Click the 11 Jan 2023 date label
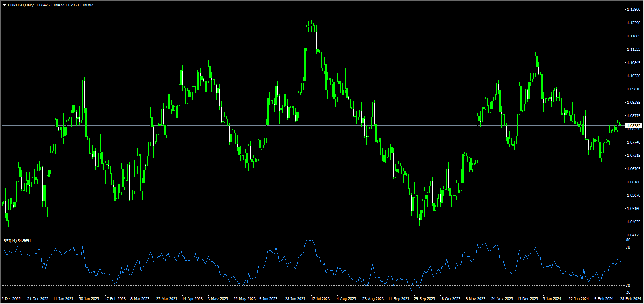644x304 pixels. (64, 299)
